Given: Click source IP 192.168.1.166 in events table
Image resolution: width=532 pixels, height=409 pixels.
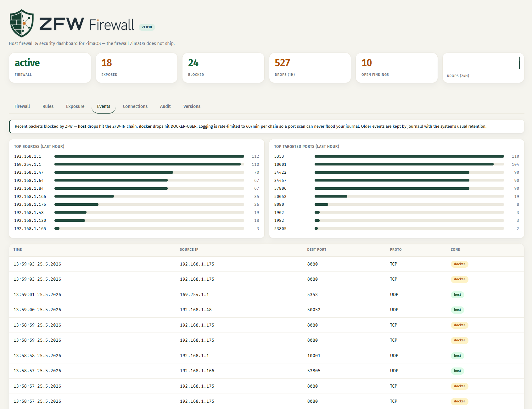Looking at the screenshot, I should (197, 371).
